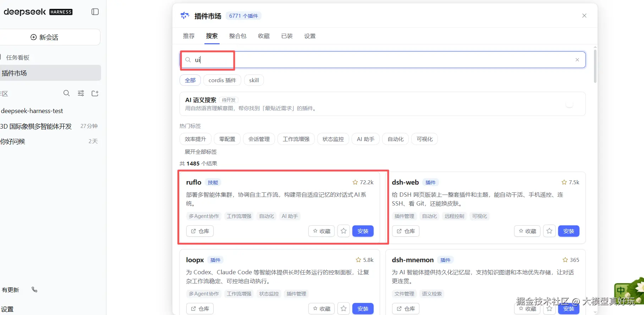Switch to the 已装 tab

tap(287, 36)
